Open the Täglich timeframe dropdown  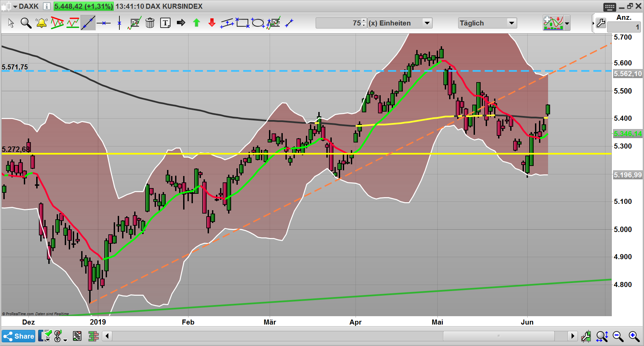487,23
